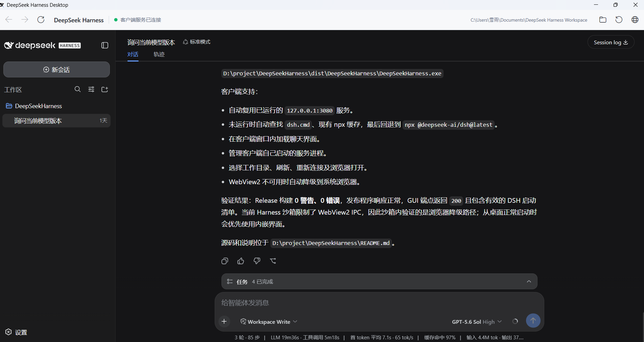Click the reconnect circular arrow icon

pyautogui.click(x=619, y=20)
